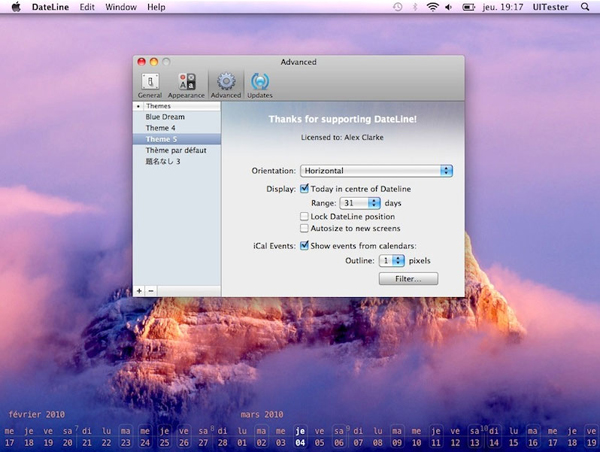Minimize the Advanced window
600x452 pixels.
[154, 62]
